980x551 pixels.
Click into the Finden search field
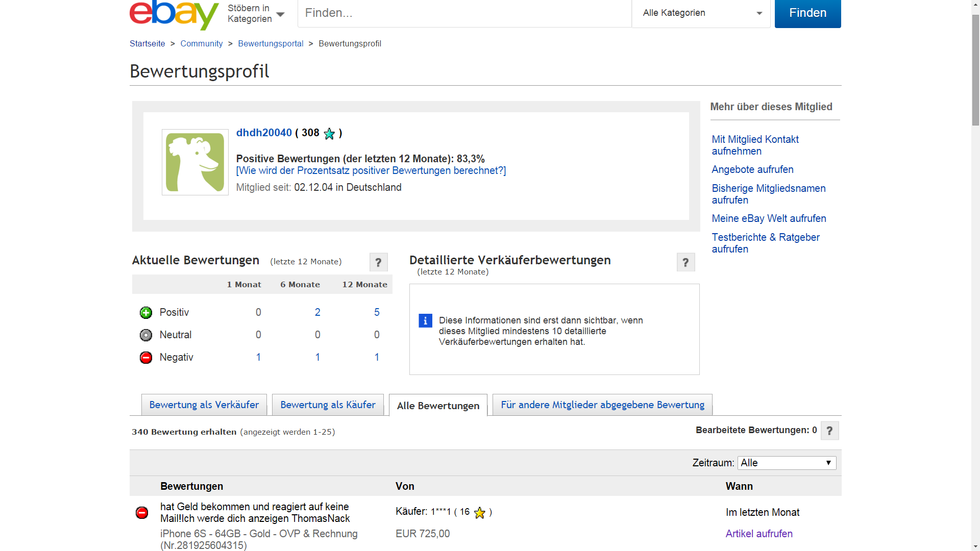pos(463,13)
